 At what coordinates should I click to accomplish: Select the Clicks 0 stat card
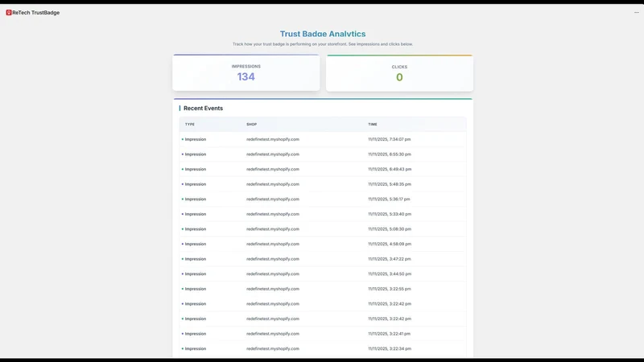(x=399, y=73)
